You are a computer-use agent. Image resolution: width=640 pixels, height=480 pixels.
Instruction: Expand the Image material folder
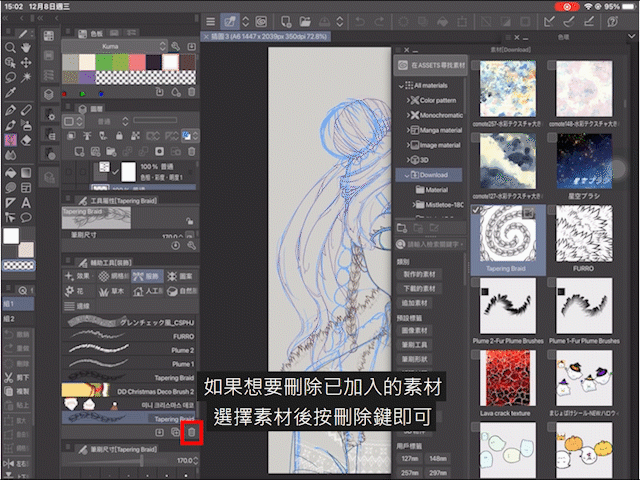(x=408, y=145)
